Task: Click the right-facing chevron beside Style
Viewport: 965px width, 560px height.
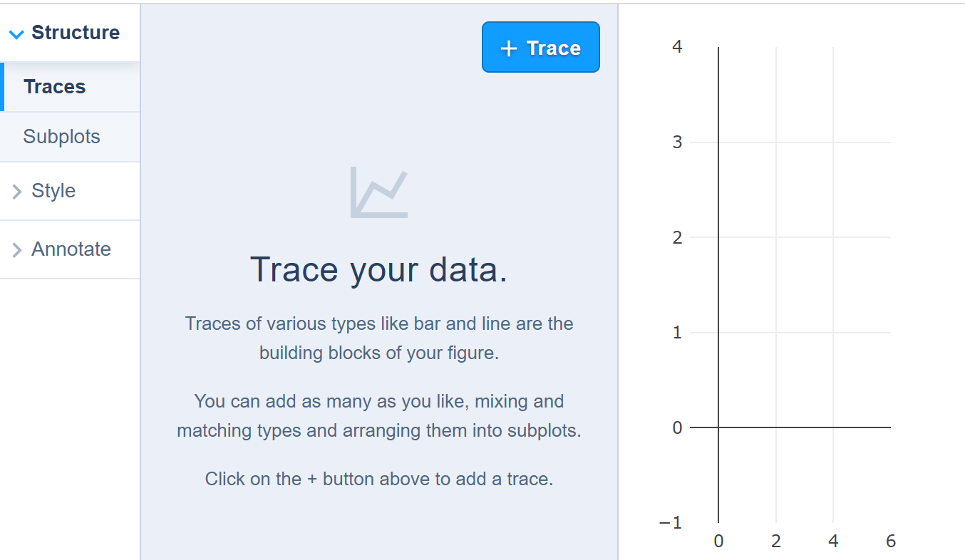Action: coord(16,191)
